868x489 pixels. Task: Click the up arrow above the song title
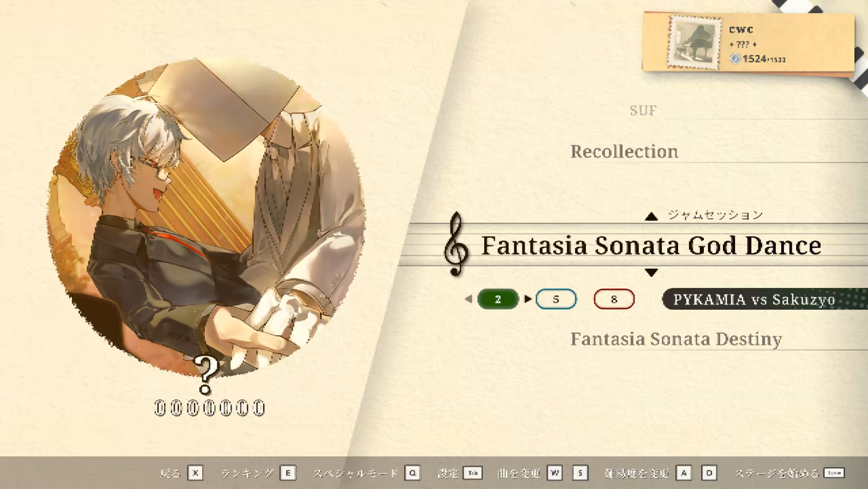(x=651, y=216)
